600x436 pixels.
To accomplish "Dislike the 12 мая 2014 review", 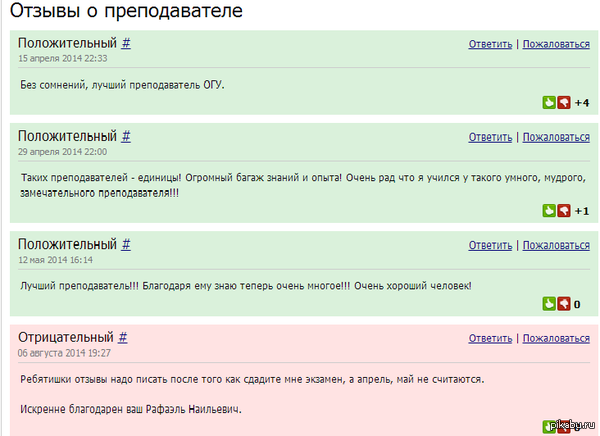I will (563, 303).
